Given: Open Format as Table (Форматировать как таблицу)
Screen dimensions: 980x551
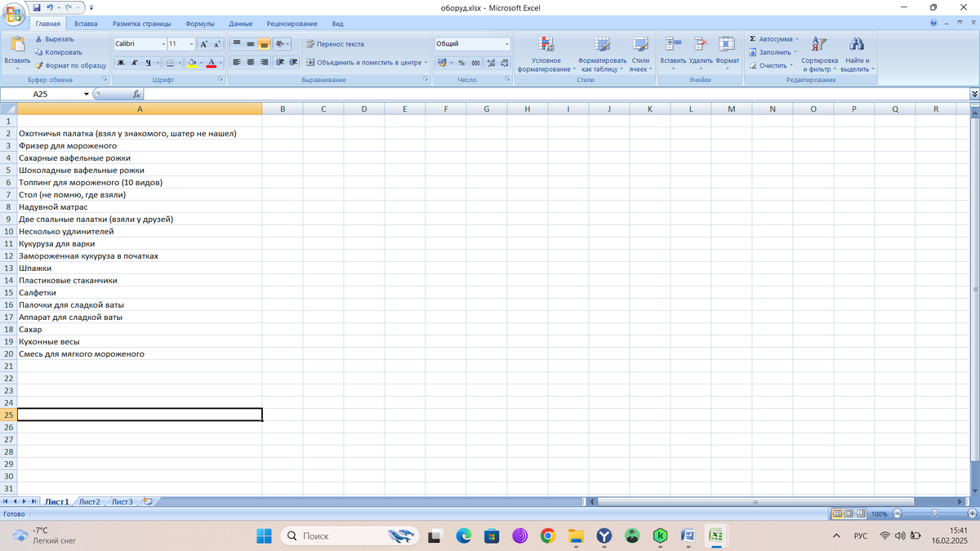Looking at the screenshot, I should click(602, 55).
